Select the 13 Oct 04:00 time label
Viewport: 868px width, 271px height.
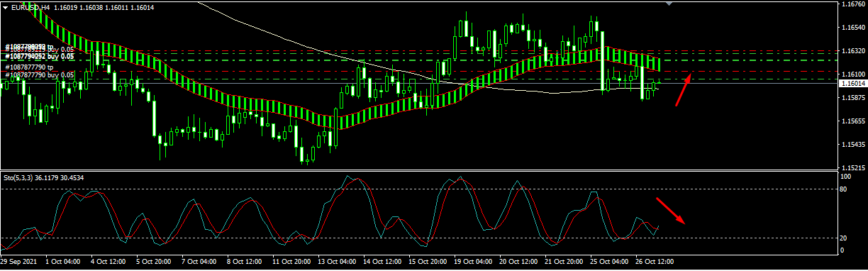click(336, 262)
